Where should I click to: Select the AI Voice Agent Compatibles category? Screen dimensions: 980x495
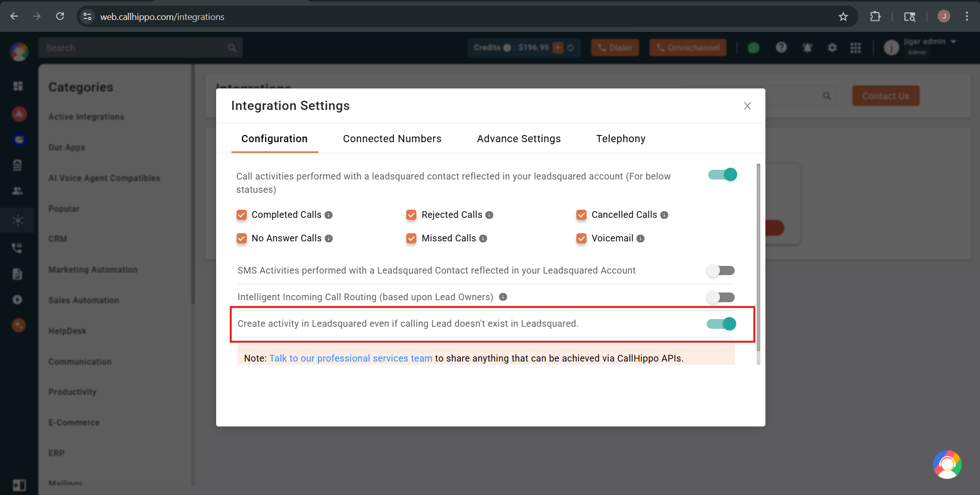coord(104,178)
